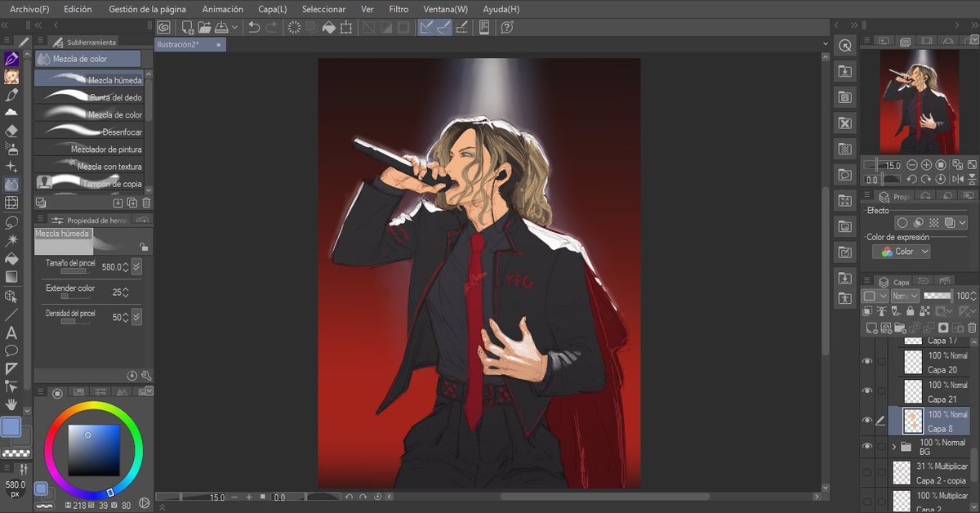Hide layer Capa 8 with eye icon
The image size is (980, 513).
click(x=867, y=421)
